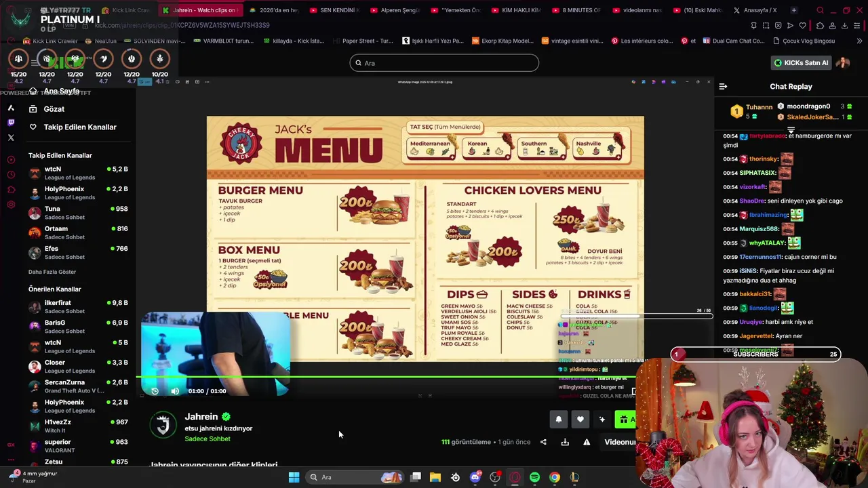Open the recommended Closer channel
868x488 pixels.
coord(78,366)
